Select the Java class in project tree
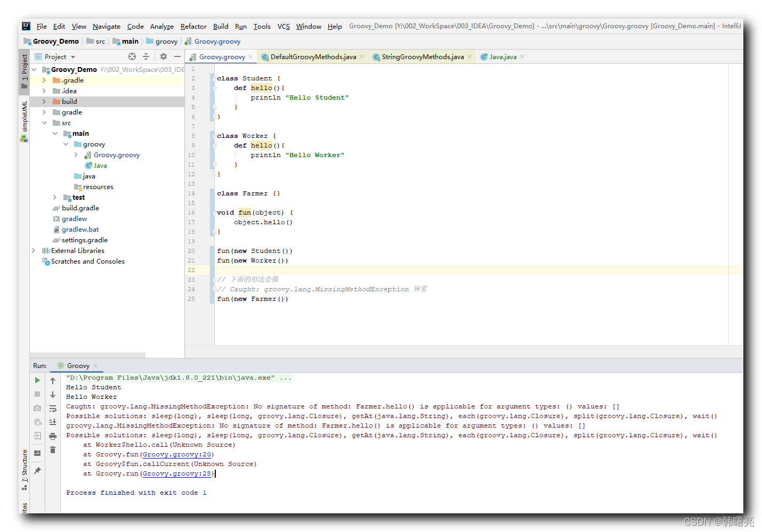The image size is (762, 532). point(100,166)
